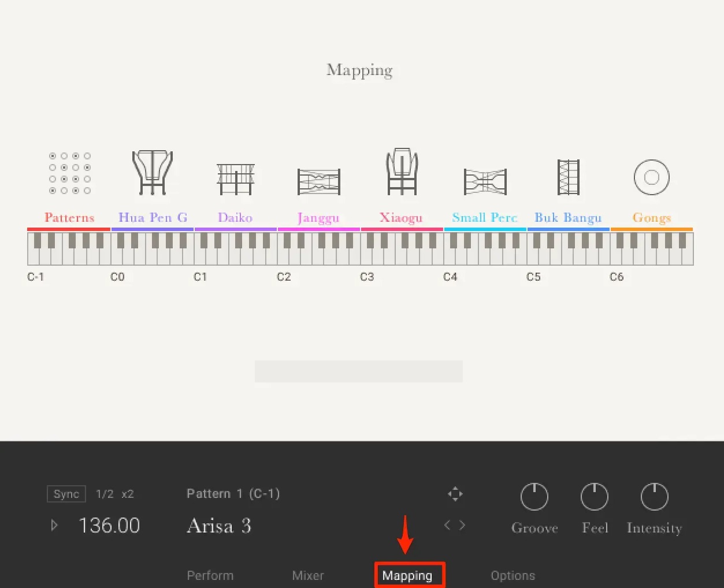Click the 136.00 tempo field
Screen dimensions: 724x588
pos(109,526)
